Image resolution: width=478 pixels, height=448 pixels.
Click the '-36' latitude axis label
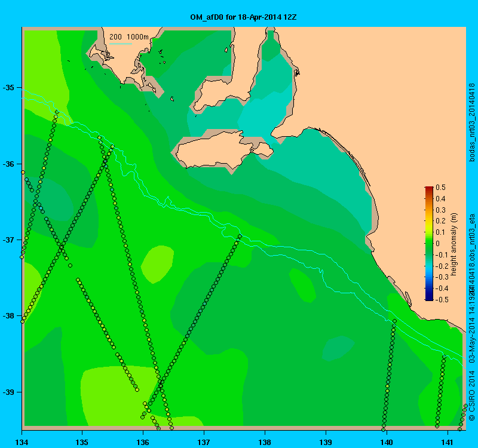[8, 164]
